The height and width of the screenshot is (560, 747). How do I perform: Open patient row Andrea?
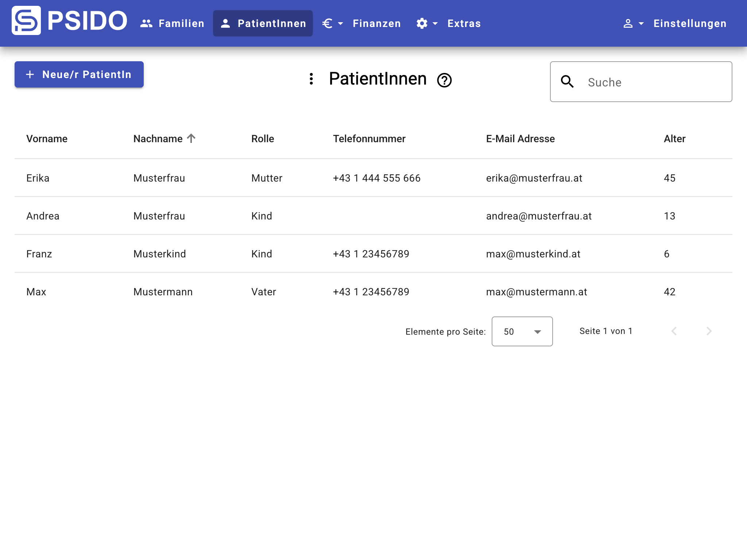[x=373, y=216]
